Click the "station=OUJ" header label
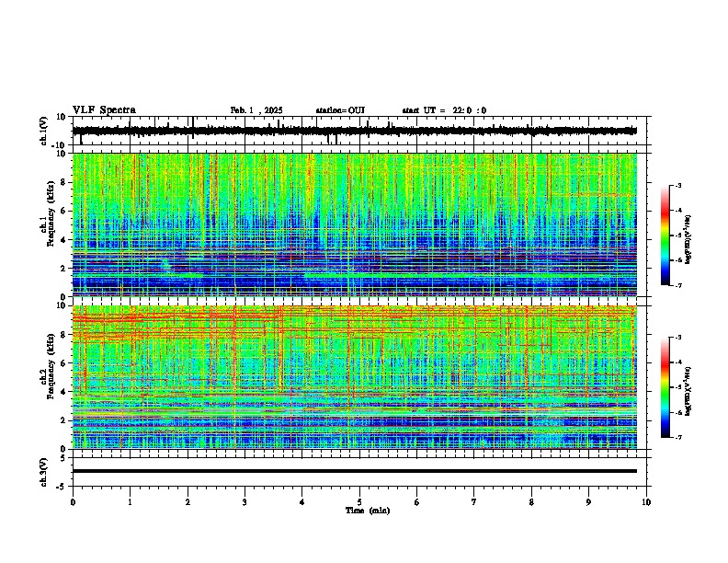Screen dimensions: 728x563 pos(340,110)
